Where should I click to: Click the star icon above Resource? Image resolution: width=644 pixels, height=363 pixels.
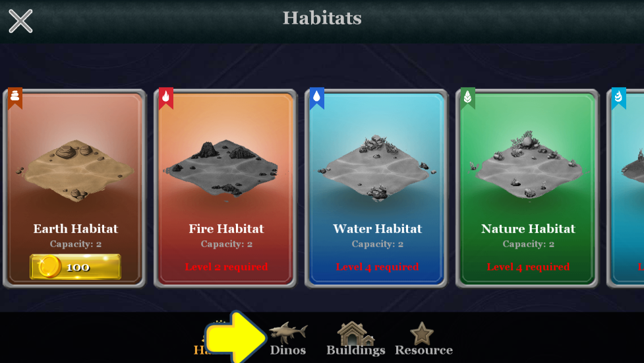point(422,333)
